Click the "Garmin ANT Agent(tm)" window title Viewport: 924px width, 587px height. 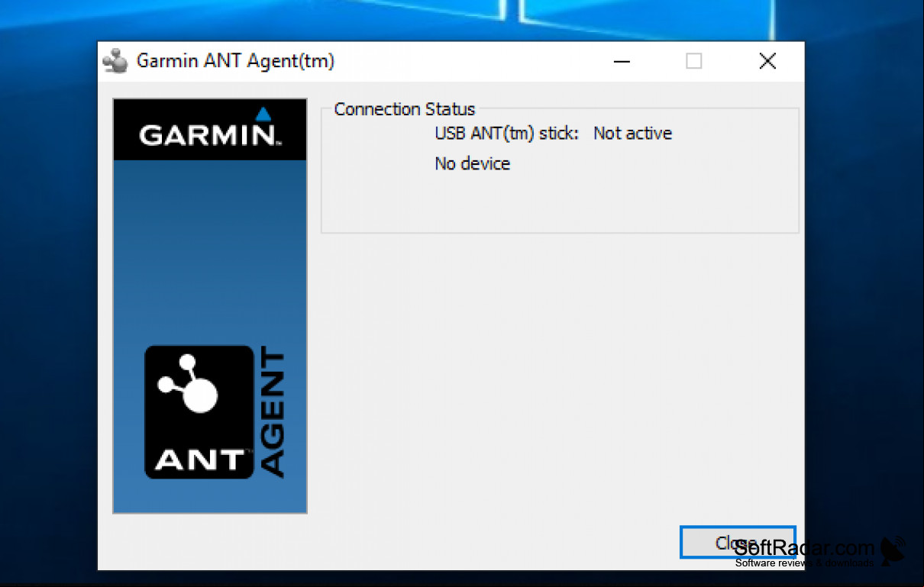pos(235,61)
